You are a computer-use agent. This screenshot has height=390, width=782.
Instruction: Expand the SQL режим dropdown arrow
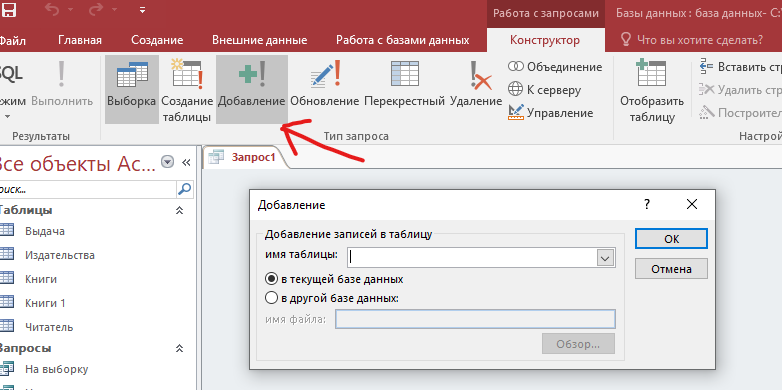click(x=7, y=117)
